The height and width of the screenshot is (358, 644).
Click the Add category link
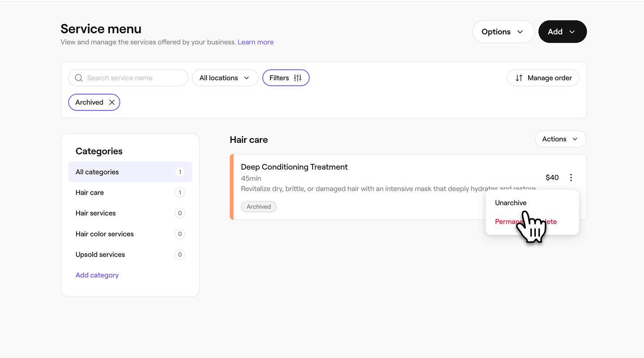click(97, 275)
